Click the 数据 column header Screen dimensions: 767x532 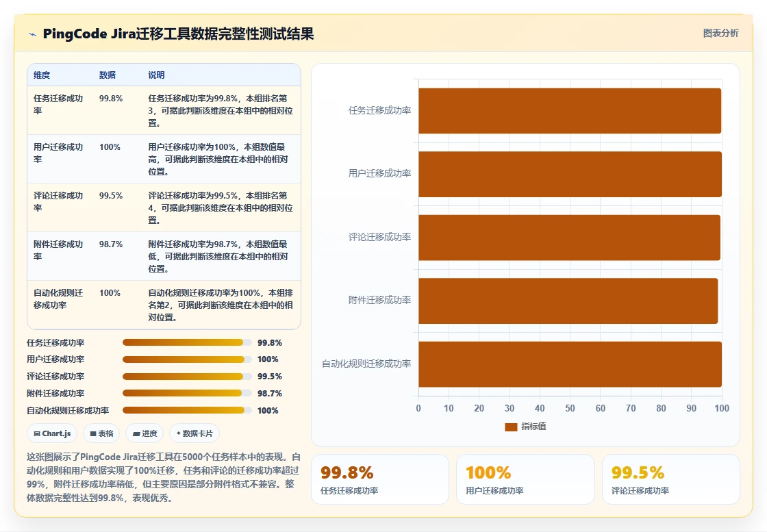[x=107, y=75]
